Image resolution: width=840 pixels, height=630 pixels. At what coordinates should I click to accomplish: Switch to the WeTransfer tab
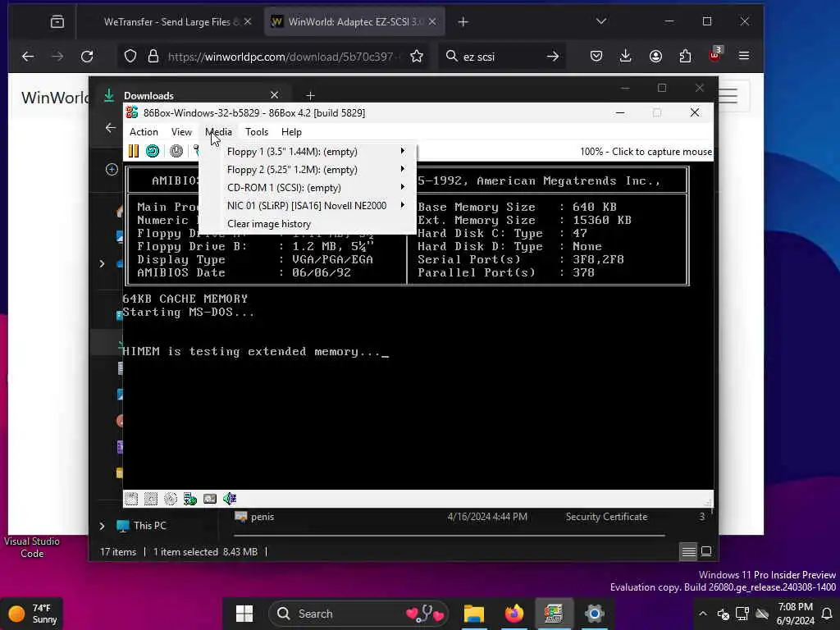point(169,22)
